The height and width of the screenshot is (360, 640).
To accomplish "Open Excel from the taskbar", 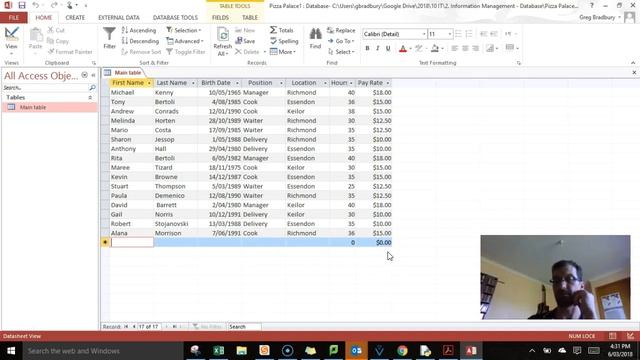I will pyautogui.click(x=219, y=351).
